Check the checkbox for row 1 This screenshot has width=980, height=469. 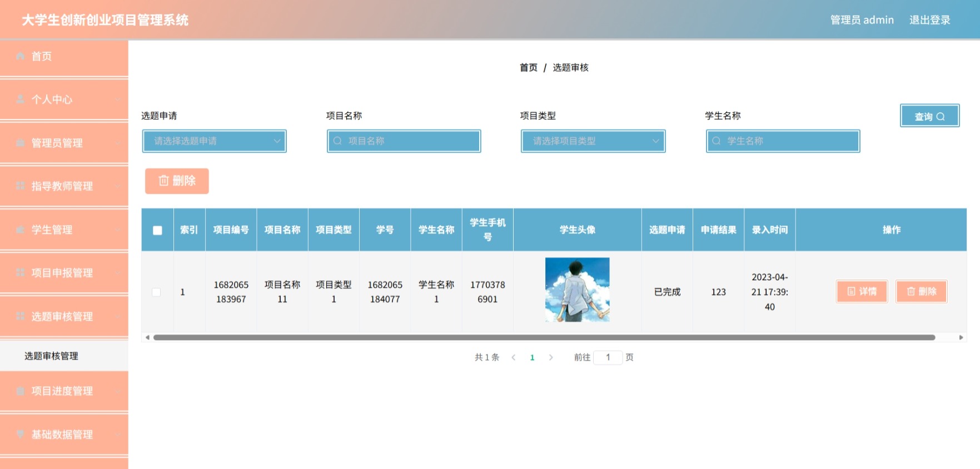click(x=156, y=292)
